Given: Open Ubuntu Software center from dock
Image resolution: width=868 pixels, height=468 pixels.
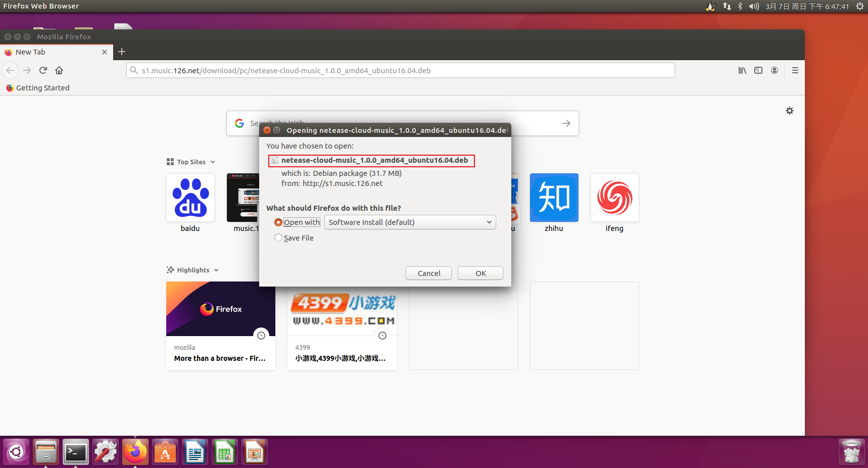Looking at the screenshot, I should (x=165, y=452).
